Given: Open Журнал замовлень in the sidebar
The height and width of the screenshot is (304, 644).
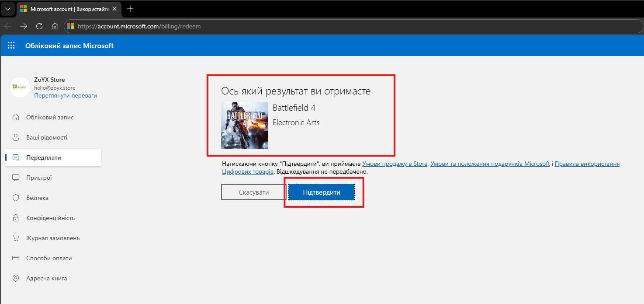Looking at the screenshot, I should [x=53, y=238].
